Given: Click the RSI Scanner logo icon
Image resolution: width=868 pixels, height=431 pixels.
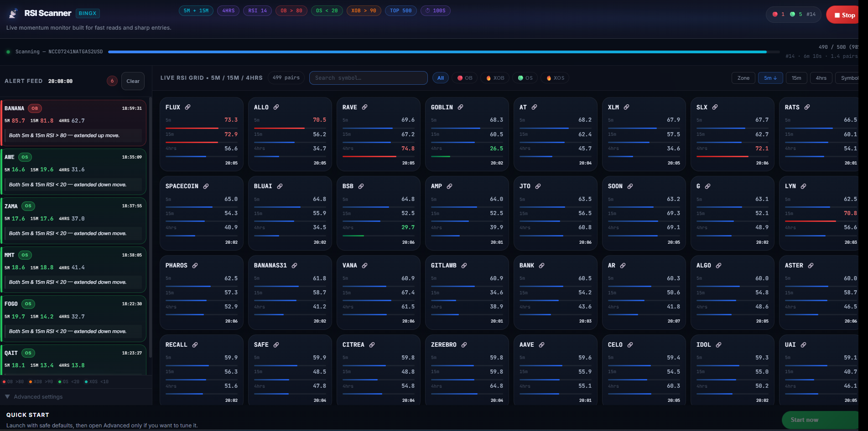Looking at the screenshot, I should coord(13,14).
